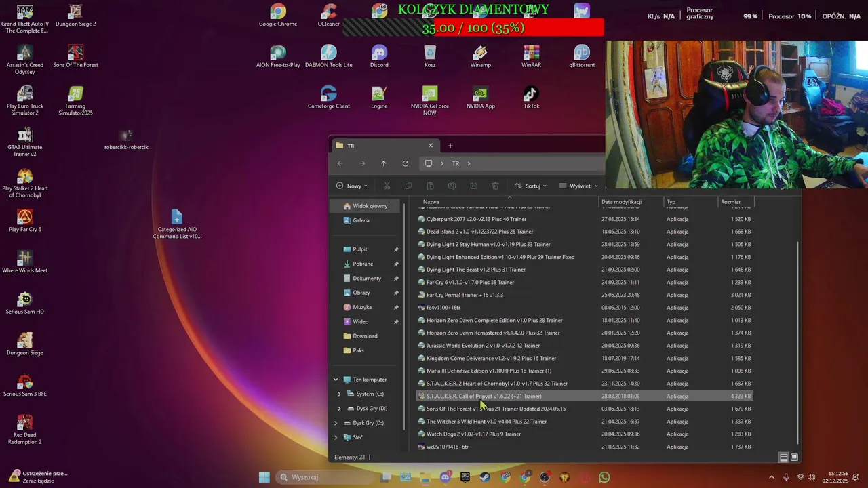This screenshot has width=868, height=488.
Task: Click the Share icon in Explorer toolbar
Action: click(473, 186)
